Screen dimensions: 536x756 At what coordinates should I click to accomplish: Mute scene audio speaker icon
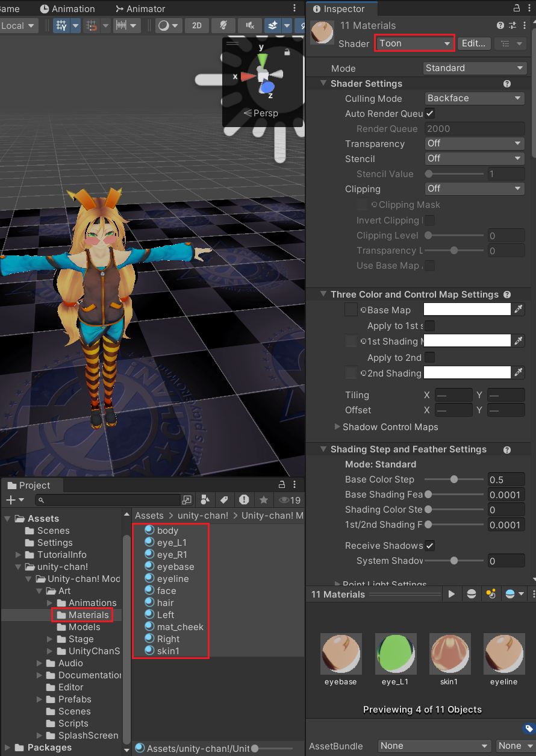(249, 26)
